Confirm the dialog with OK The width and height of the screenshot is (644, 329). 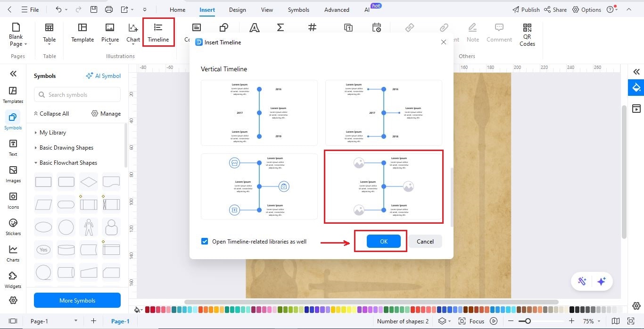click(x=384, y=241)
